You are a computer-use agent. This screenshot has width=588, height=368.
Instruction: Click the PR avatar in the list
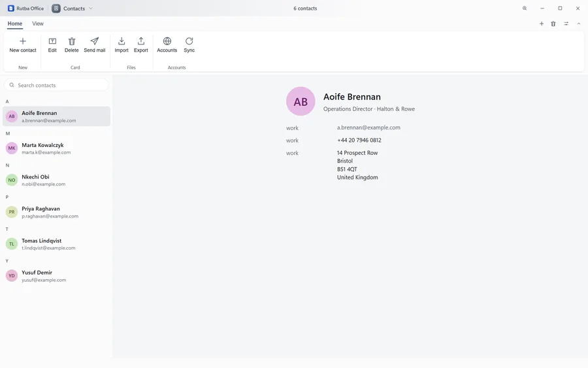12,212
